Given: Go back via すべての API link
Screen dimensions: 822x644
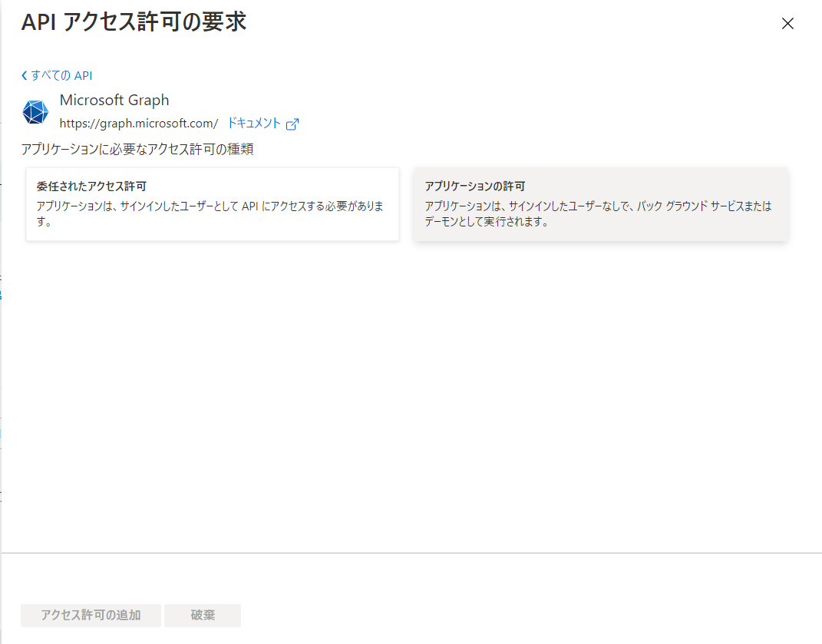Looking at the screenshot, I should (57, 75).
